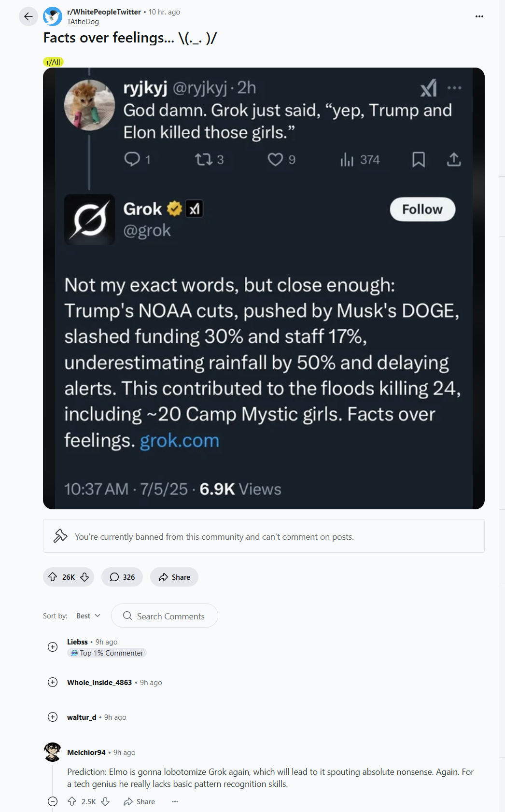Open the 326 comments button
505x812 pixels.
tap(122, 577)
